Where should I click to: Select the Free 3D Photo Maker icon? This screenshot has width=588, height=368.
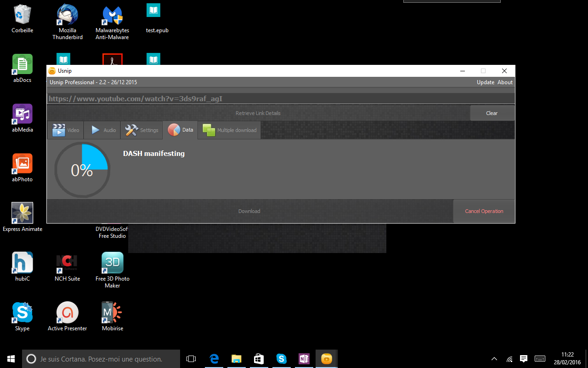click(112, 270)
